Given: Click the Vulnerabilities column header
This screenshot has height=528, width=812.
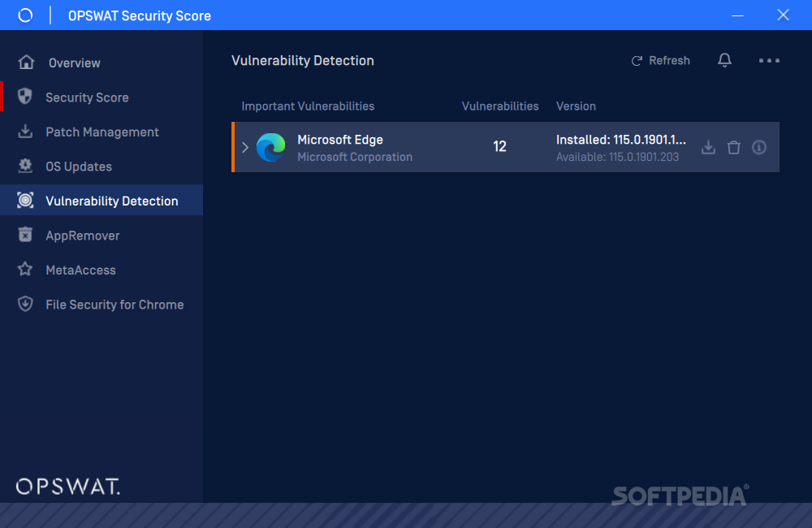Looking at the screenshot, I should point(500,106).
